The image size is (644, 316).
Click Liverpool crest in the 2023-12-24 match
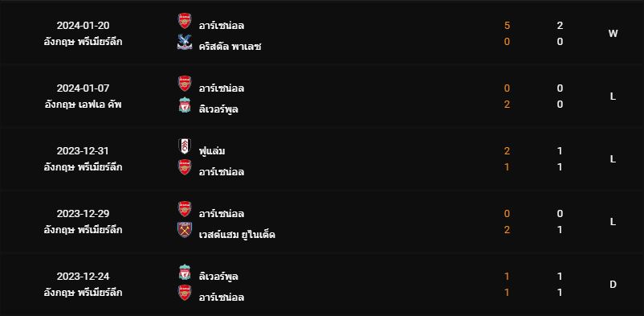point(185,272)
